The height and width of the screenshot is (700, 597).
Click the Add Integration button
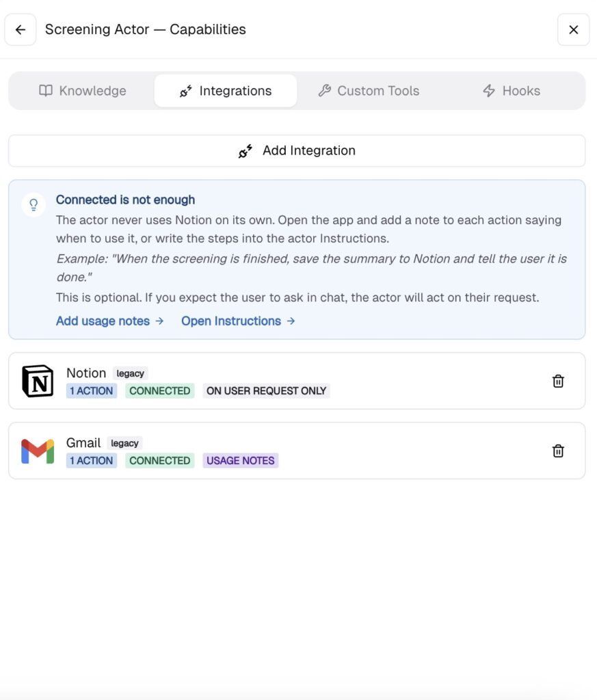click(297, 151)
